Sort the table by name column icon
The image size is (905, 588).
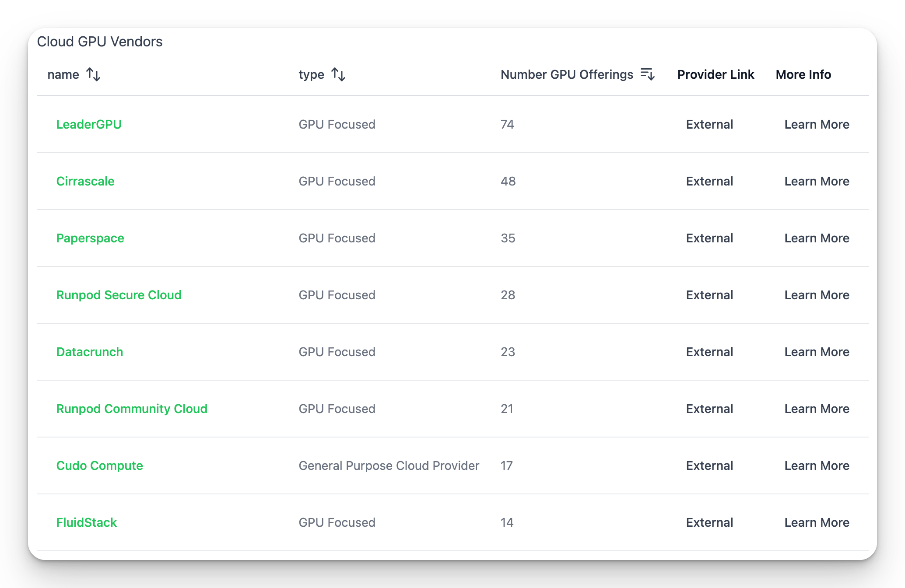[x=93, y=74]
